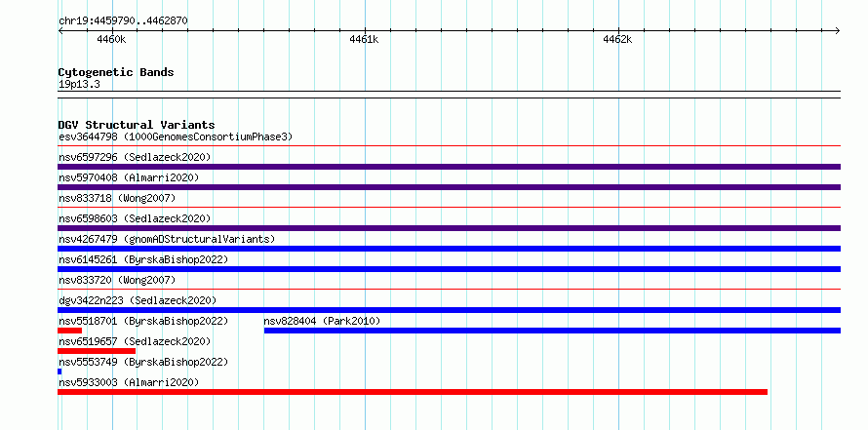Click the purple bar under nsv6597296
The image size is (868, 430).
coord(449,167)
